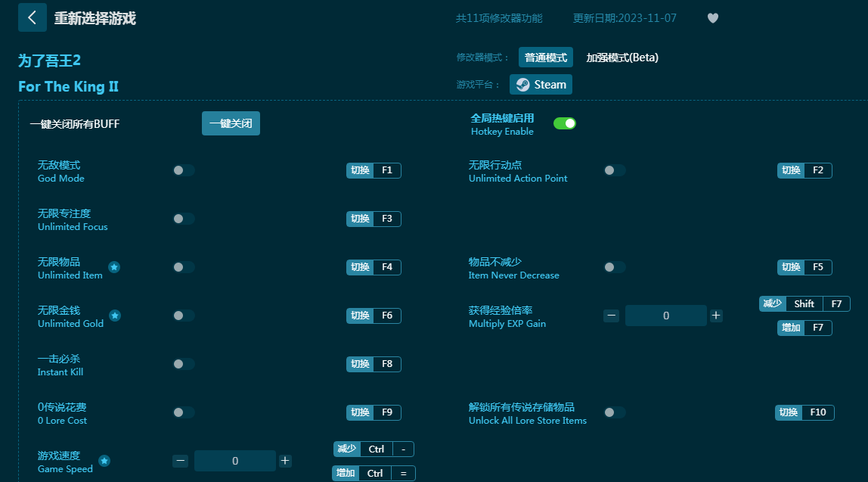Image resolution: width=868 pixels, height=482 pixels.
Task: Click star icon beside Unlimited Item
Action: point(114,267)
